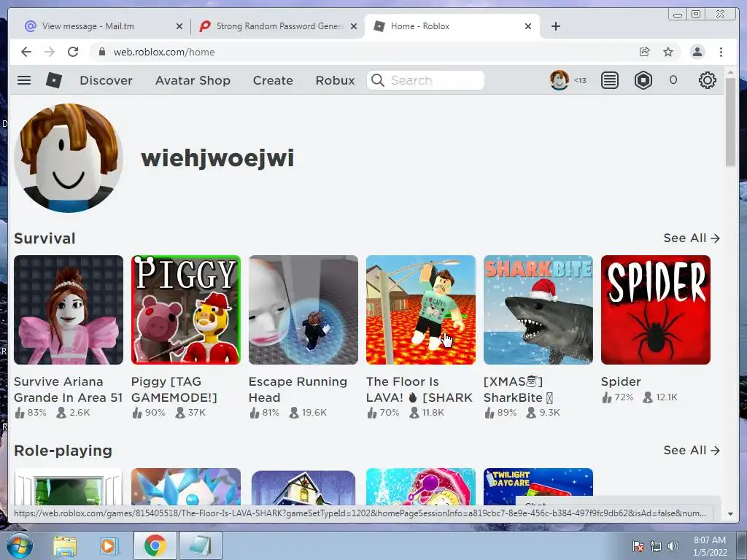Open the Twilight Daycare thumbnail
The image size is (747, 560).
coord(538,486)
